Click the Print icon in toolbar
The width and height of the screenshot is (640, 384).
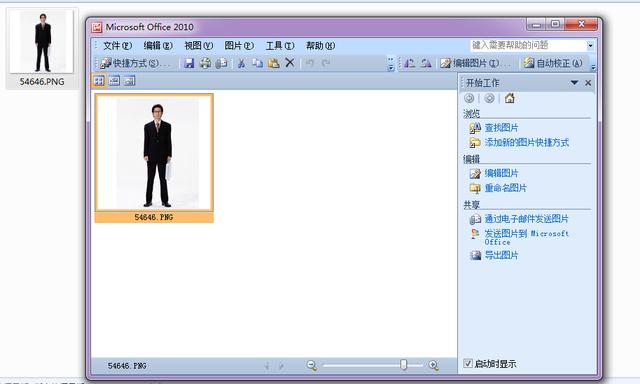205,63
